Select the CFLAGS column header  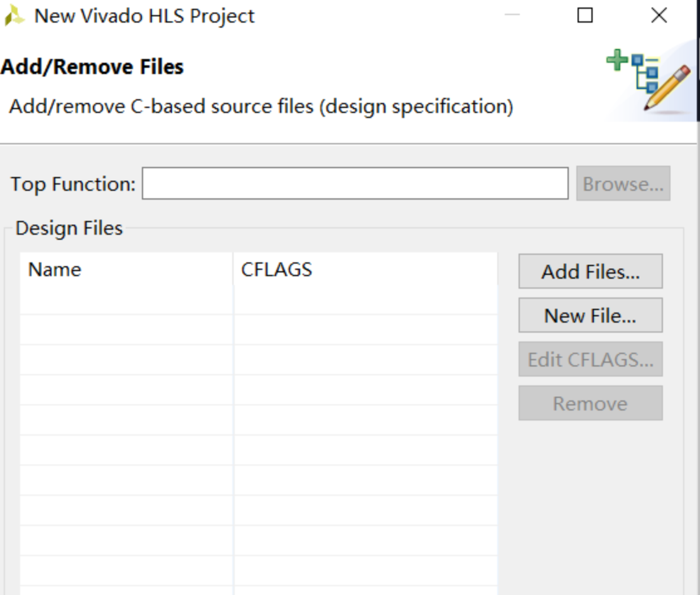pyautogui.click(x=365, y=269)
